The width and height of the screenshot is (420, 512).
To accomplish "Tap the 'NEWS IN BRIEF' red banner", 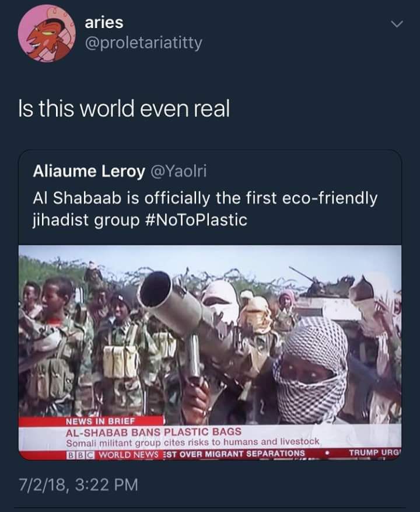I will click(x=92, y=421).
